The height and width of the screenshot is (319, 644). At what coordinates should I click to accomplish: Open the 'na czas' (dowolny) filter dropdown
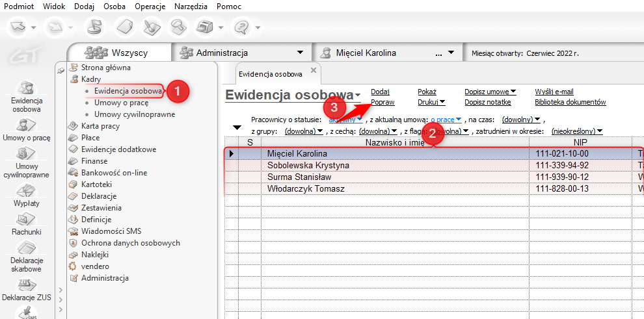pyautogui.click(x=526, y=120)
